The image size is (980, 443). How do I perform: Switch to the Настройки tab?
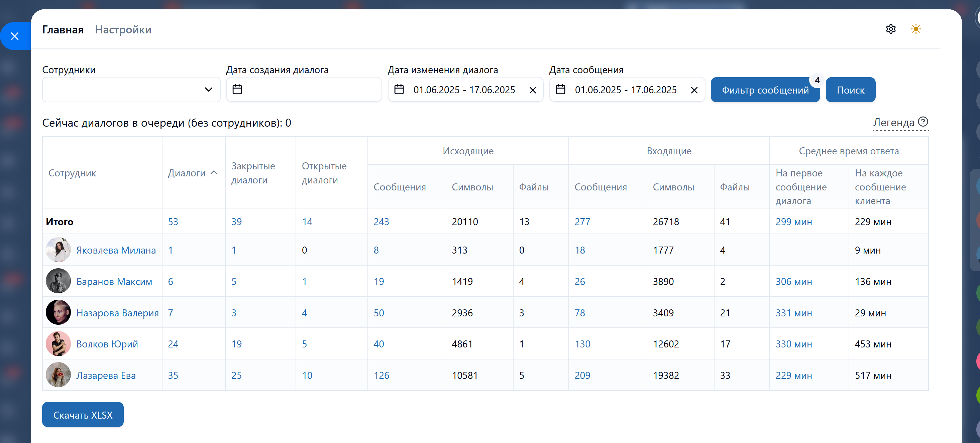[123, 30]
